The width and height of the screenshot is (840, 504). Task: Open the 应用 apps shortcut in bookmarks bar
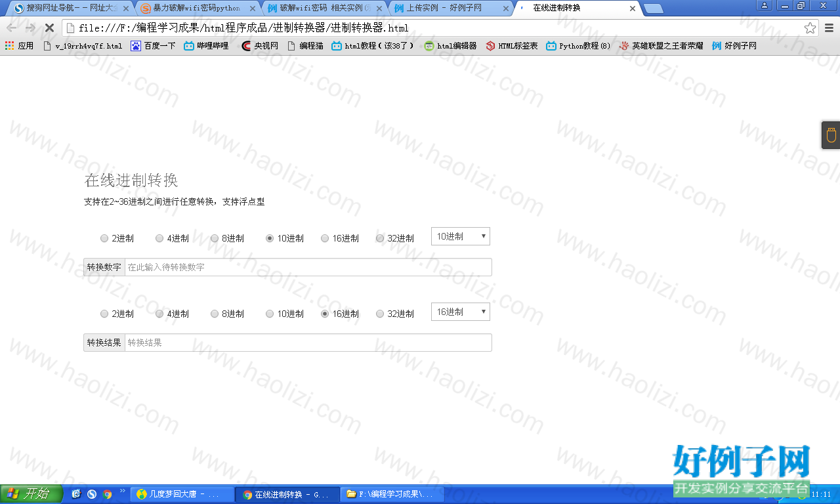click(x=19, y=46)
